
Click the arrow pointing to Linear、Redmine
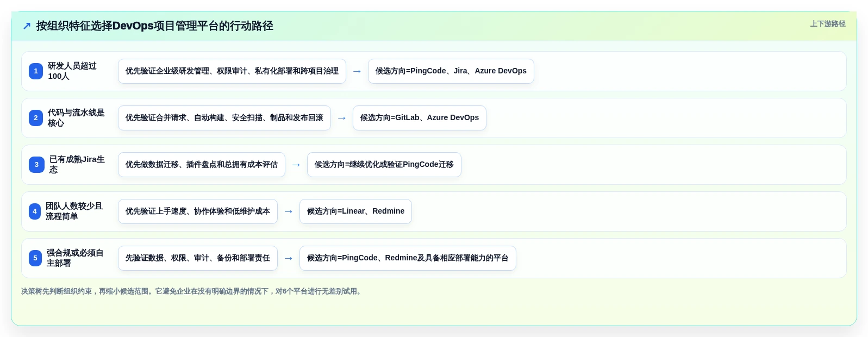289,211
